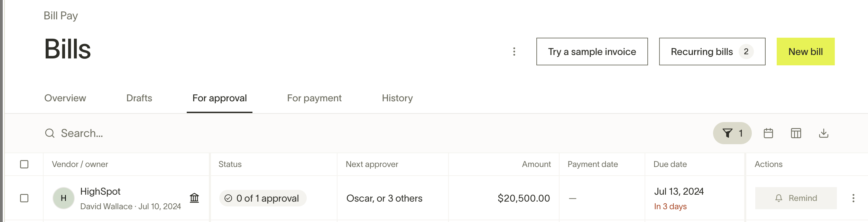Viewport: 868px width, 222px height.
Task: Click the bank icon on HighSpot row
Action: 194,198
